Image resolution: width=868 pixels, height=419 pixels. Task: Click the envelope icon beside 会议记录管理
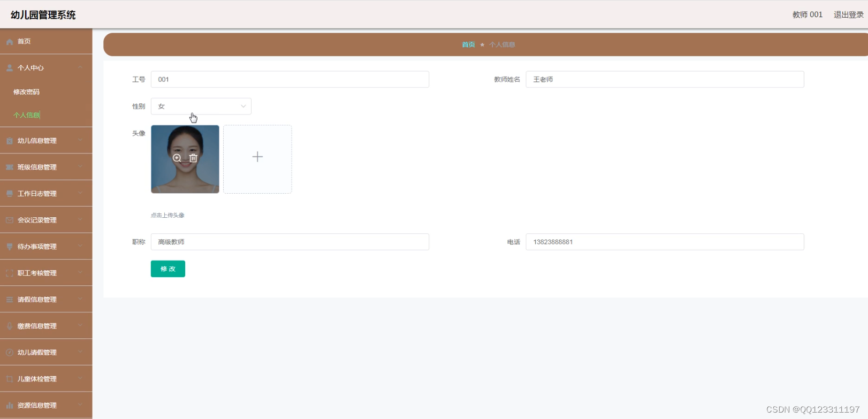tap(10, 220)
